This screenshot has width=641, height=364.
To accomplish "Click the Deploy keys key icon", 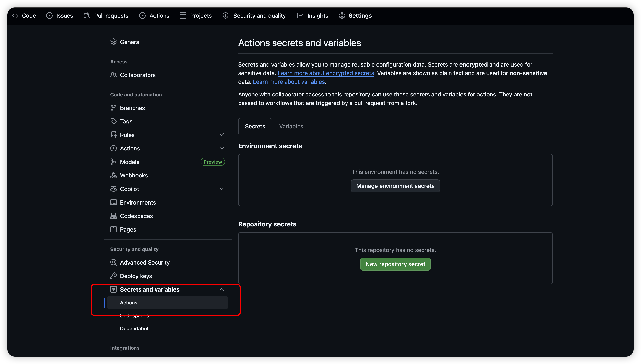I will [113, 276].
